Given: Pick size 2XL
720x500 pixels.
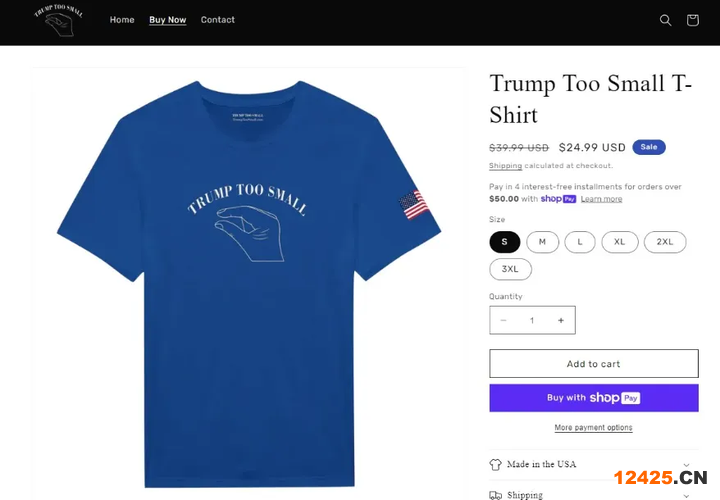Looking at the screenshot, I should tap(665, 242).
